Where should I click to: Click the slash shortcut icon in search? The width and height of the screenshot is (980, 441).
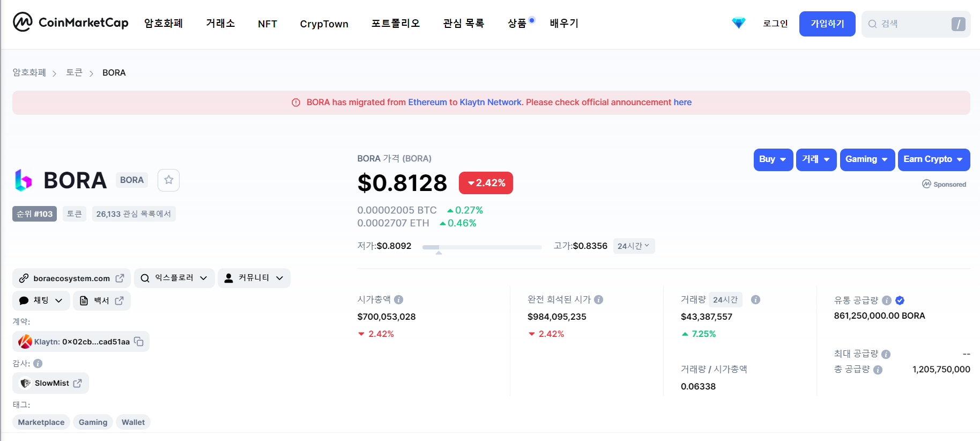[x=959, y=24]
